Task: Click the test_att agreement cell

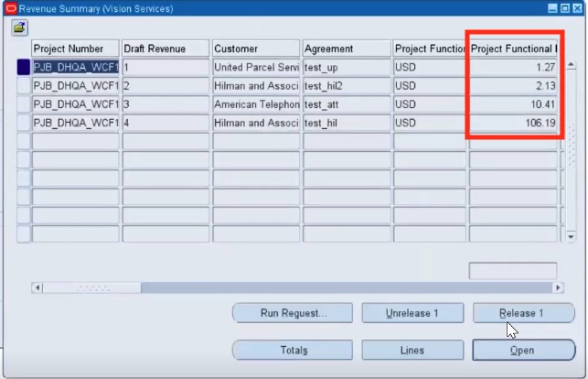Action: 347,104
